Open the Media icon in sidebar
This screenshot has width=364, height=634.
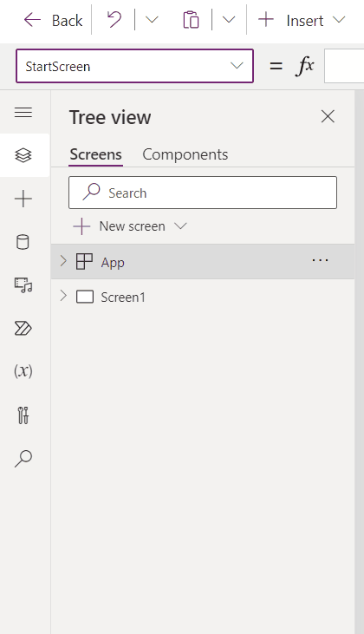coord(23,285)
